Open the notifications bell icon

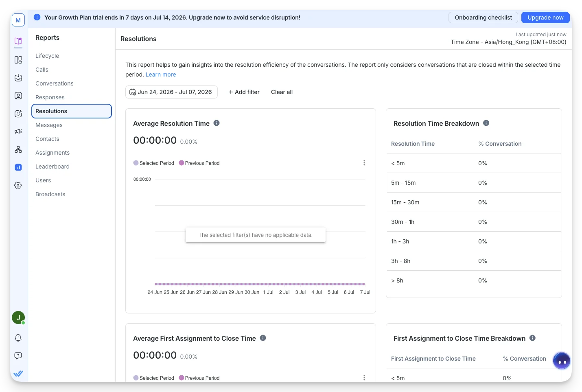[18, 338]
